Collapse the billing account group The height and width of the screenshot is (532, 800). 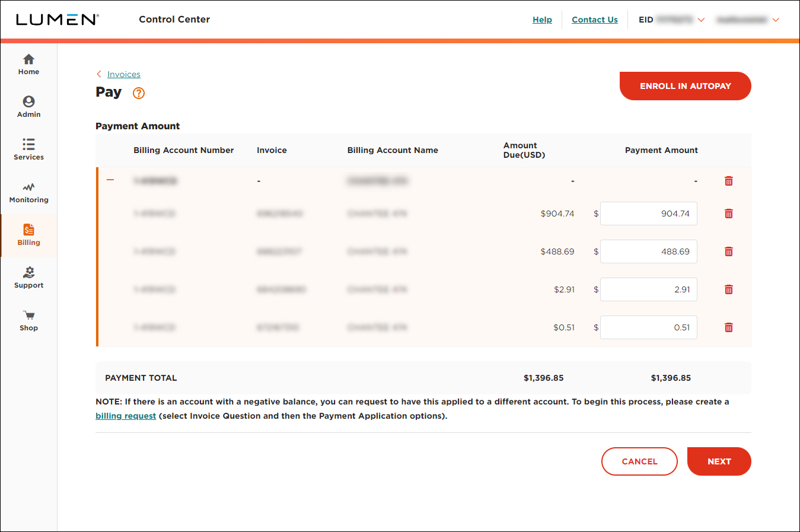pos(110,180)
